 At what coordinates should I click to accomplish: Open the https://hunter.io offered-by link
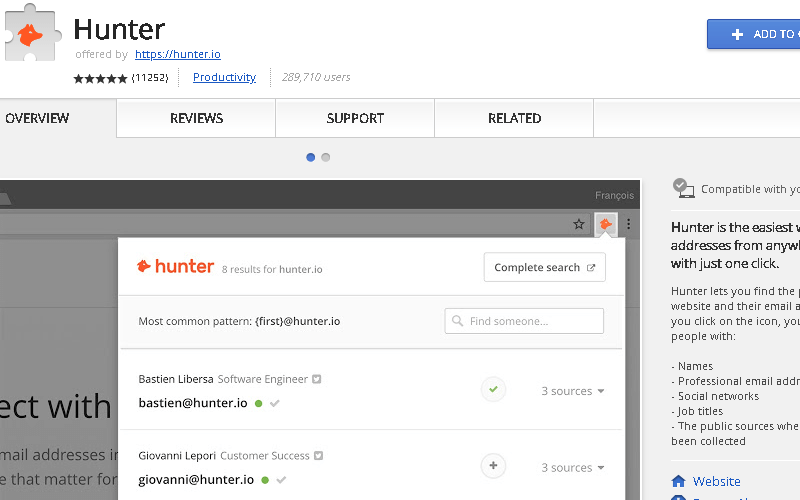[178, 54]
